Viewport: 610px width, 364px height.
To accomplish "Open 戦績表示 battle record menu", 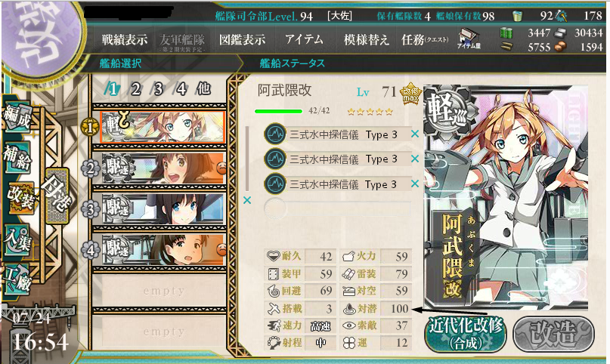I will (x=125, y=39).
